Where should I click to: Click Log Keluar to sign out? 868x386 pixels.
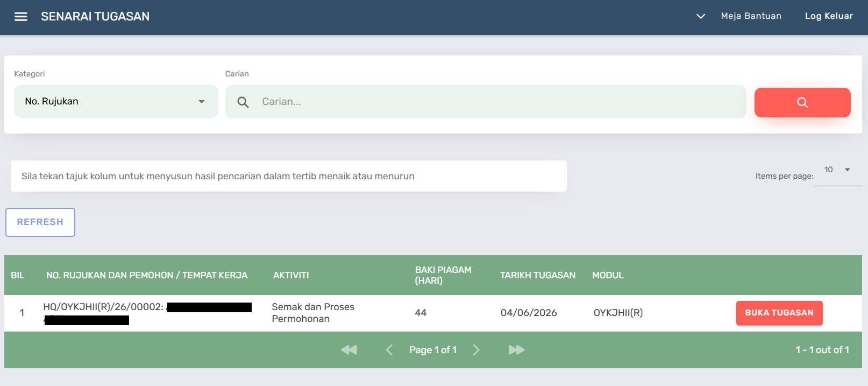coord(829,16)
